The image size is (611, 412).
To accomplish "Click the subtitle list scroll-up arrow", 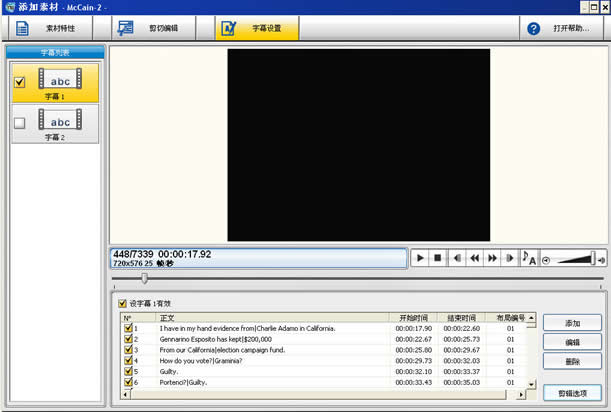I will pos(532,318).
